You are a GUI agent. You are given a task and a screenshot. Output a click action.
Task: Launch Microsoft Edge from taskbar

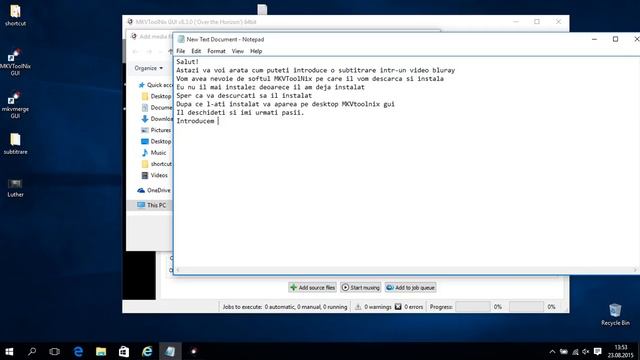tap(78, 351)
